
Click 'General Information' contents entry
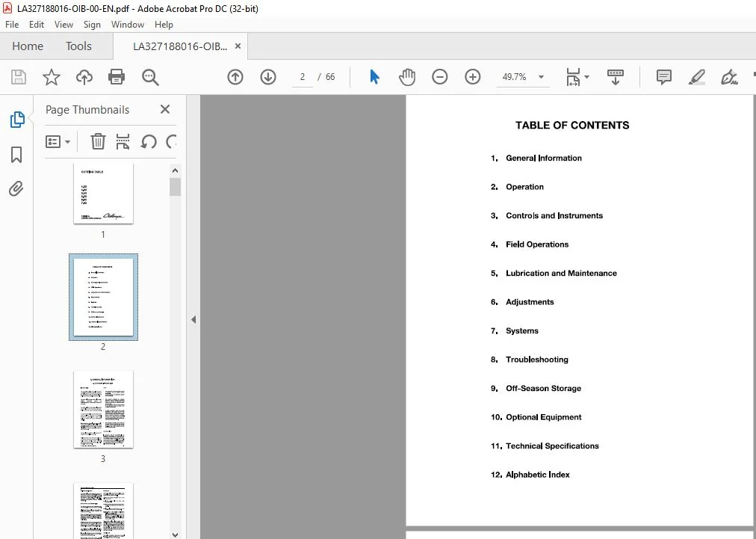point(543,158)
